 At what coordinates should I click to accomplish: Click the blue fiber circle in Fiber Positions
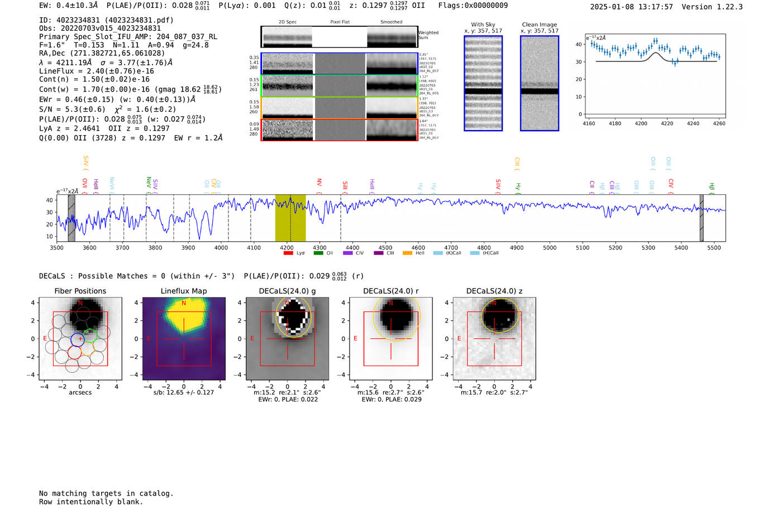point(78,339)
